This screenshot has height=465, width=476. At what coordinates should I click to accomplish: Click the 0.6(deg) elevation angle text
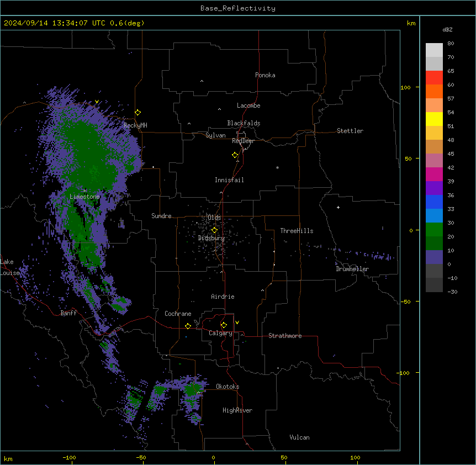click(x=127, y=23)
